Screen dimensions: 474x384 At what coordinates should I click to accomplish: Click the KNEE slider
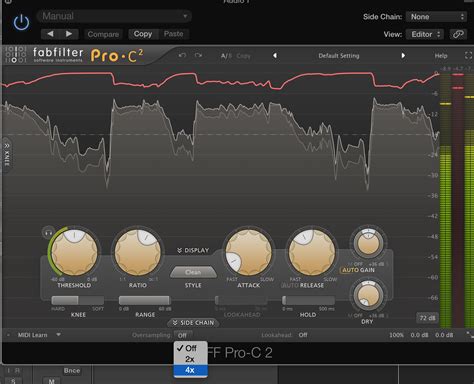pyautogui.click(x=78, y=300)
